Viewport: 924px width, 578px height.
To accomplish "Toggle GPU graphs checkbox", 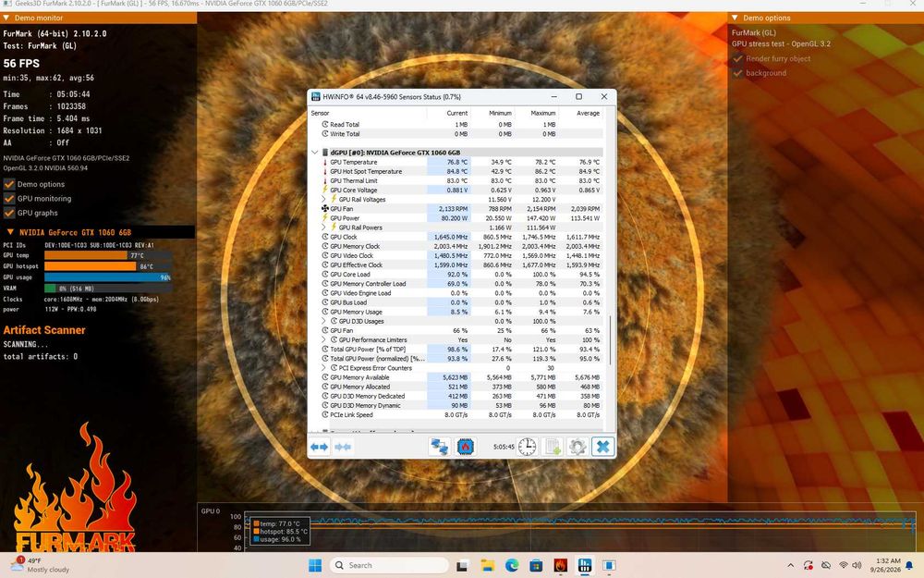I will point(9,213).
